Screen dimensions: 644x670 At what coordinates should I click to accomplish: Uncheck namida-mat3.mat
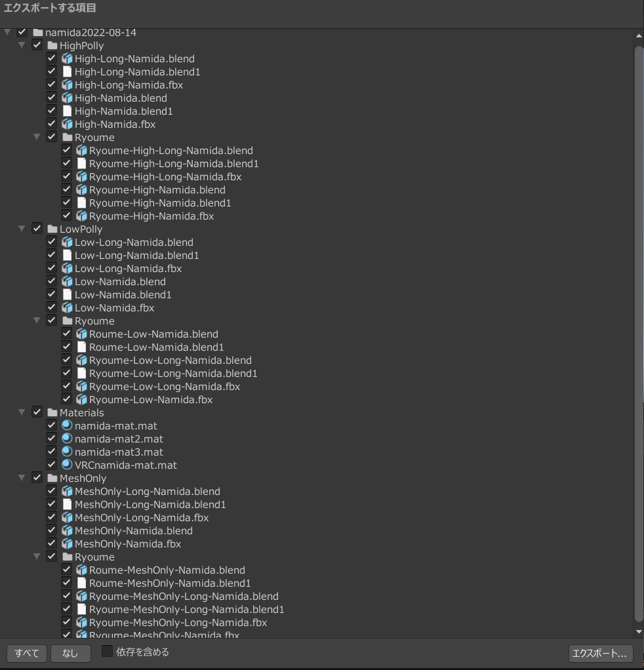pyautogui.click(x=51, y=451)
